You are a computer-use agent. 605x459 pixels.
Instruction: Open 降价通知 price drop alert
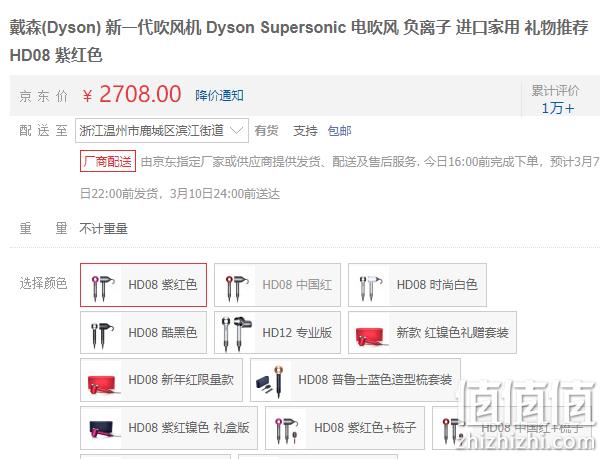click(x=219, y=95)
